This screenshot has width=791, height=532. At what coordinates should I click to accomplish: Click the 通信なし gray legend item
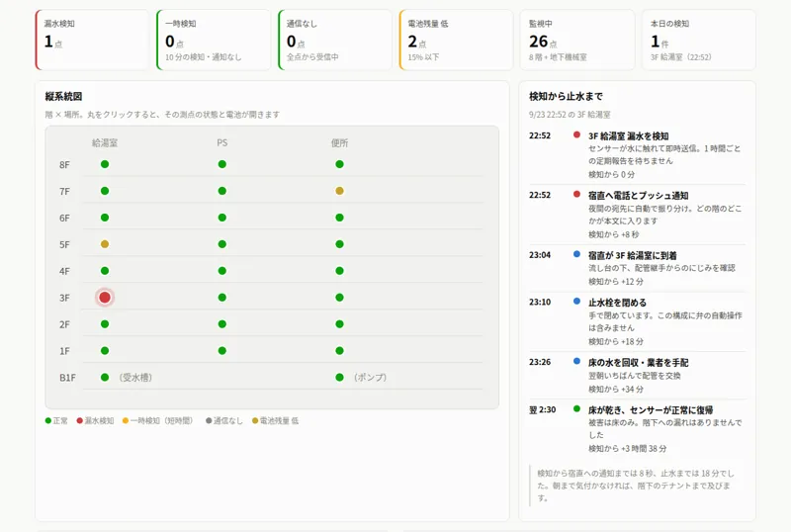coord(224,421)
